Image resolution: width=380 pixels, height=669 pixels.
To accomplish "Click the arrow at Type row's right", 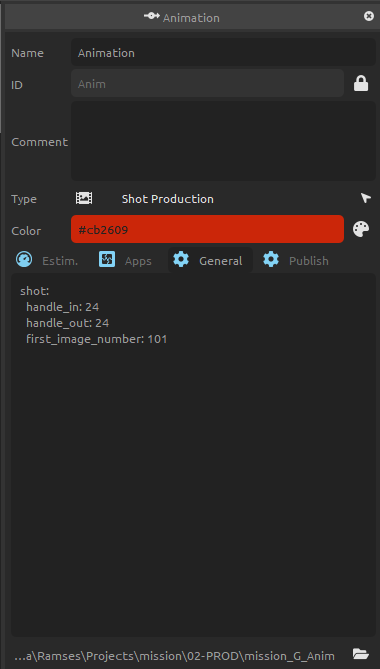I will point(365,198).
